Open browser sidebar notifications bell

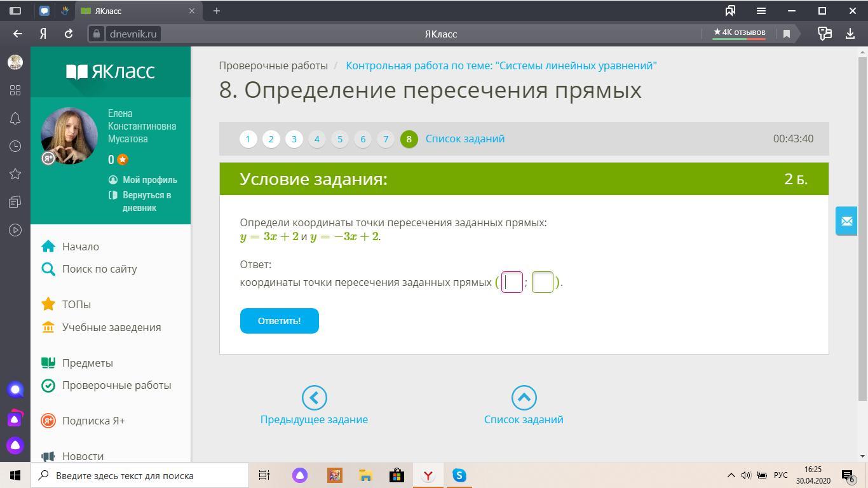pyautogui.click(x=15, y=118)
